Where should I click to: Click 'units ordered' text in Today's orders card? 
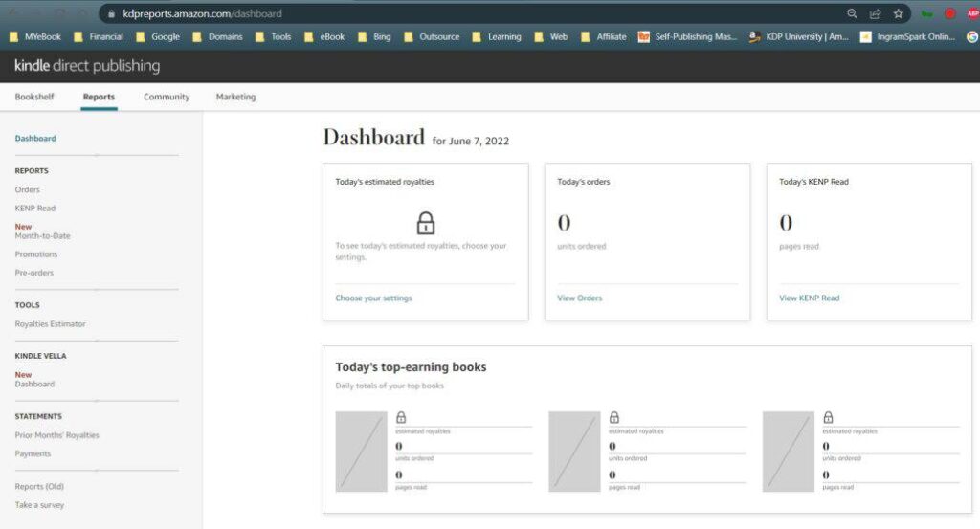click(581, 246)
